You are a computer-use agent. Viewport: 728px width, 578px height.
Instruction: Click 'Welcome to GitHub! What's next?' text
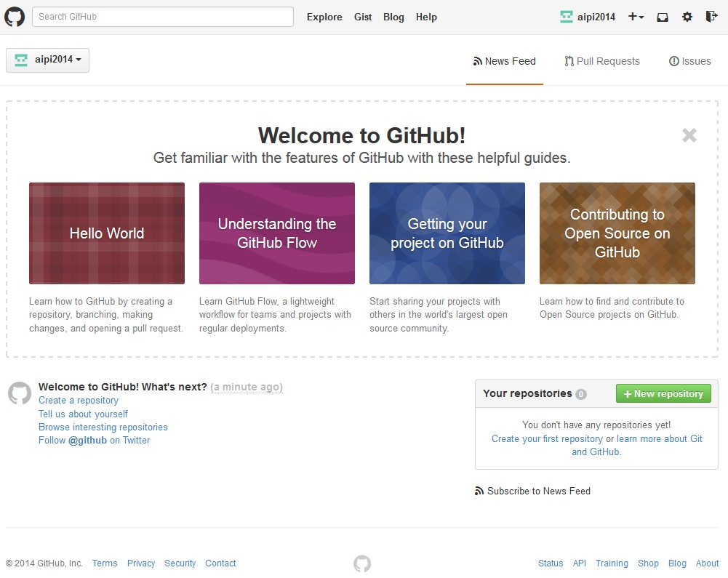(x=123, y=387)
